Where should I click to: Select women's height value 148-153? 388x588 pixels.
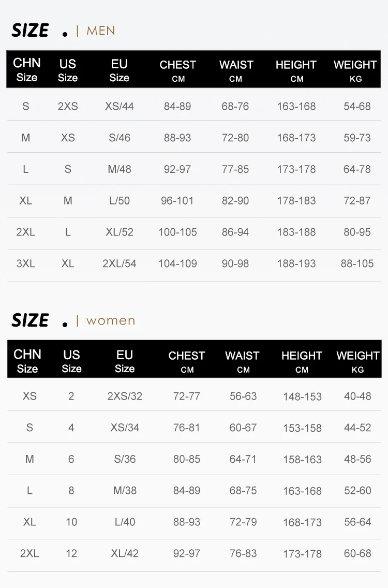302,396
